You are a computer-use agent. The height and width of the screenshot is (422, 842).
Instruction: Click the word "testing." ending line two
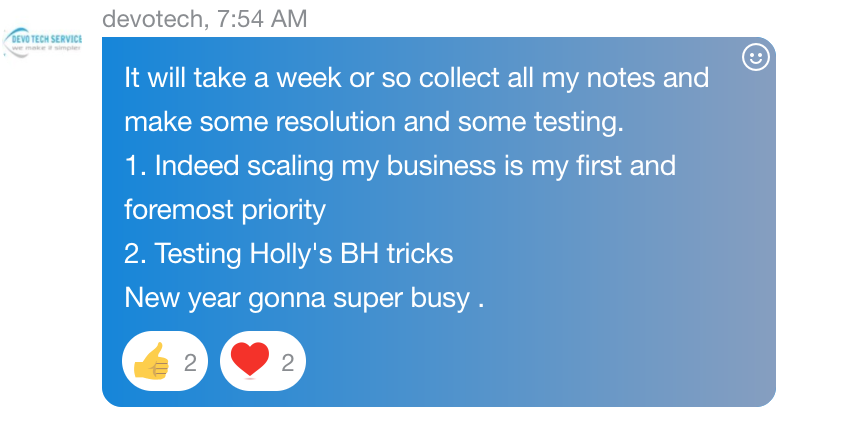pos(583,122)
